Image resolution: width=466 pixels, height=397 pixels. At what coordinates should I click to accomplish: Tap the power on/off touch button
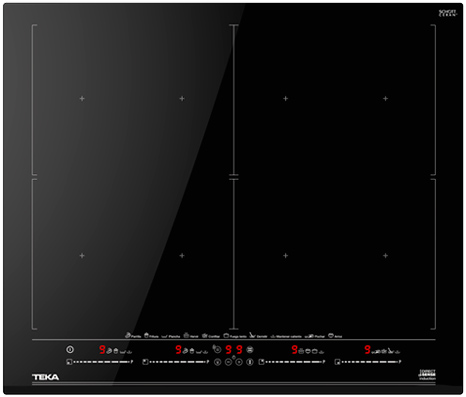tap(70, 349)
